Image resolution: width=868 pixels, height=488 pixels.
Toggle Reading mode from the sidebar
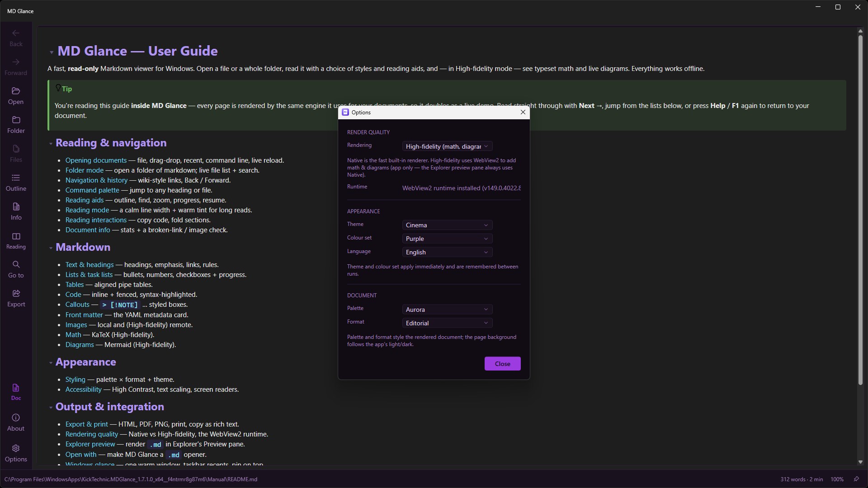[16, 241]
